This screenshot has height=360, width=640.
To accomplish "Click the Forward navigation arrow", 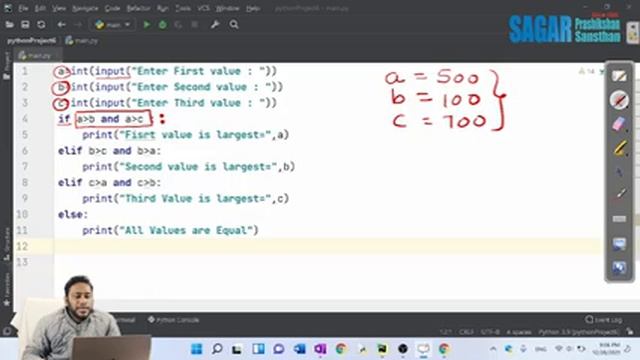I will click(x=78, y=25).
